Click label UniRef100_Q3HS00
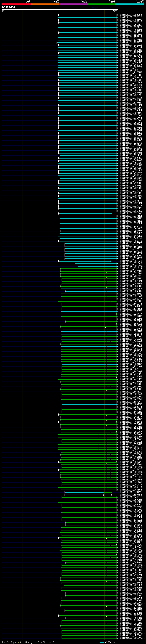 click(131, 85)
